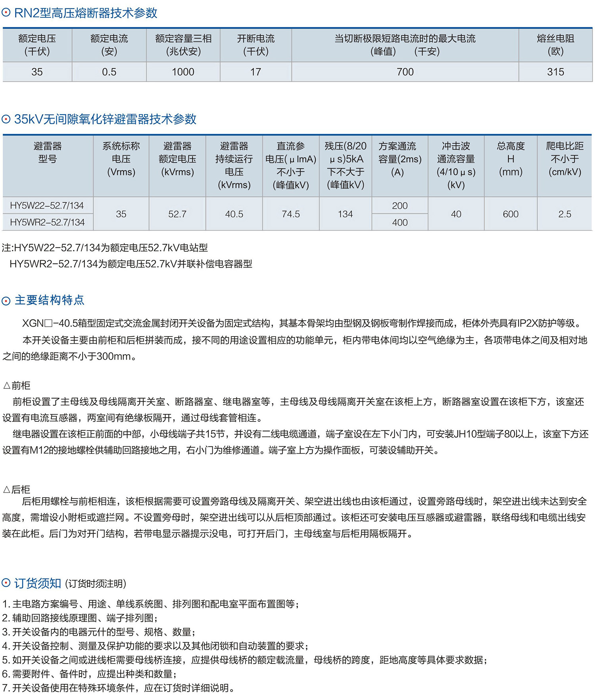Viewport: 595px width, 700px height.
Task: Click the 总高度 value 600 cell
Action: (511, 214)
